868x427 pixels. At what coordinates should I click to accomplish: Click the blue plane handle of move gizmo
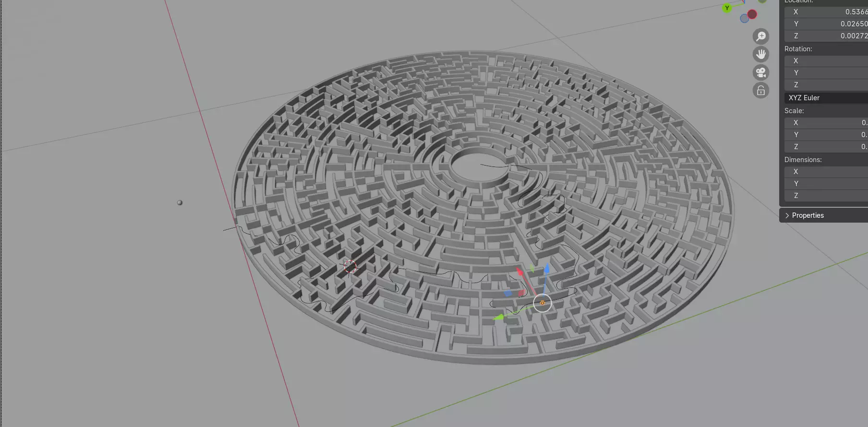[x=508, y=293]
